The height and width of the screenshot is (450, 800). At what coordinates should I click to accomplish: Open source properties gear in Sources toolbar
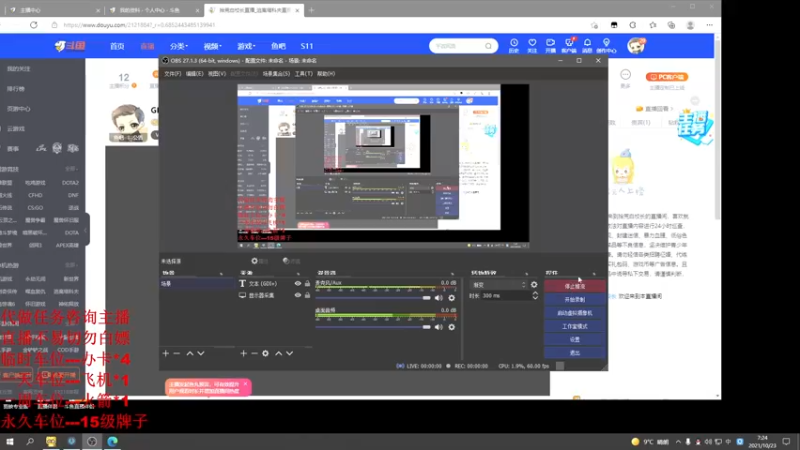pos(265,353)
